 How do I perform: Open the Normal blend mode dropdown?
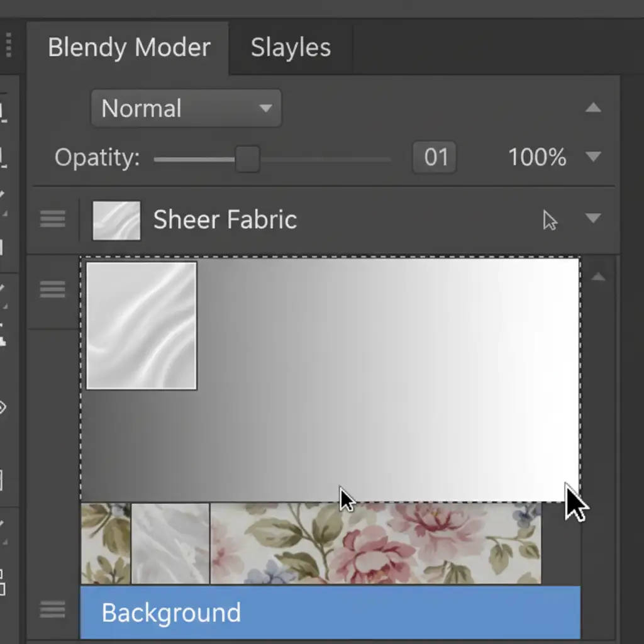[x=186, y=109]
